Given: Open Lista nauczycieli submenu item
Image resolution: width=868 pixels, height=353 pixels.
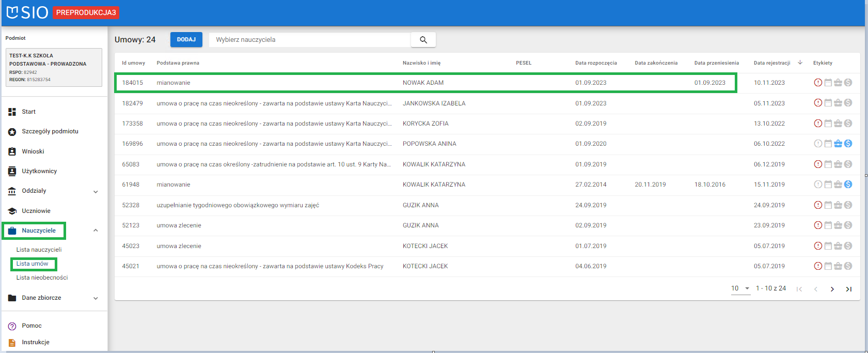Looking at the screenshot, I should (x=39, y=250).
